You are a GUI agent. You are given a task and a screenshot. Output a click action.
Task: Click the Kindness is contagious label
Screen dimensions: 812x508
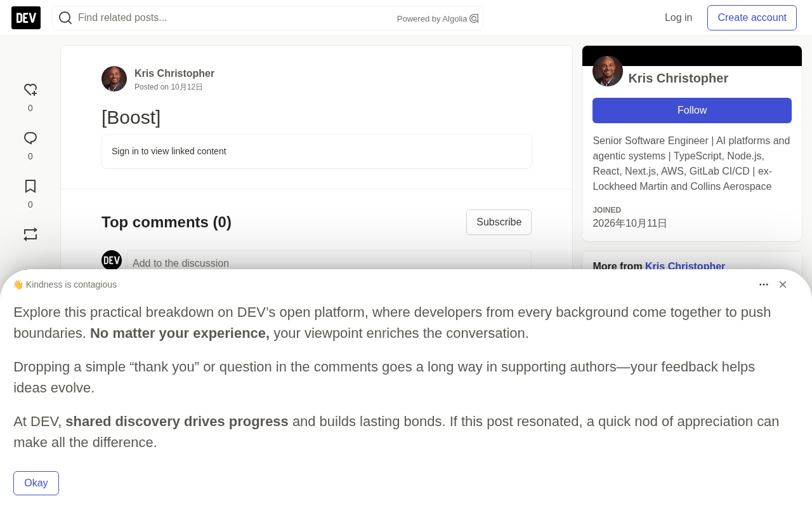pos(71,284)
